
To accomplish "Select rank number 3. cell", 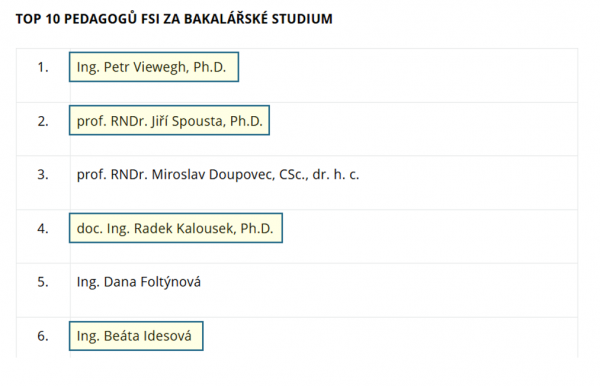I will pyautogui.click(x=43, y=174).
